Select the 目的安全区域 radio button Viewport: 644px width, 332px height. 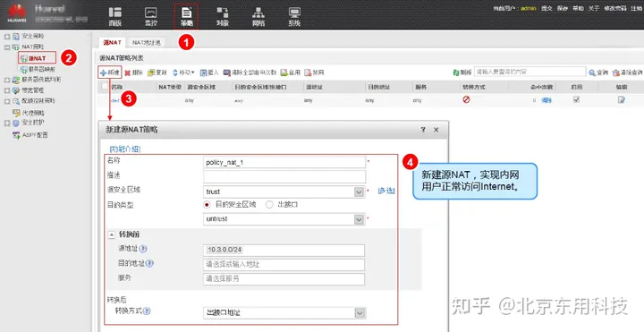pos(207,204)
